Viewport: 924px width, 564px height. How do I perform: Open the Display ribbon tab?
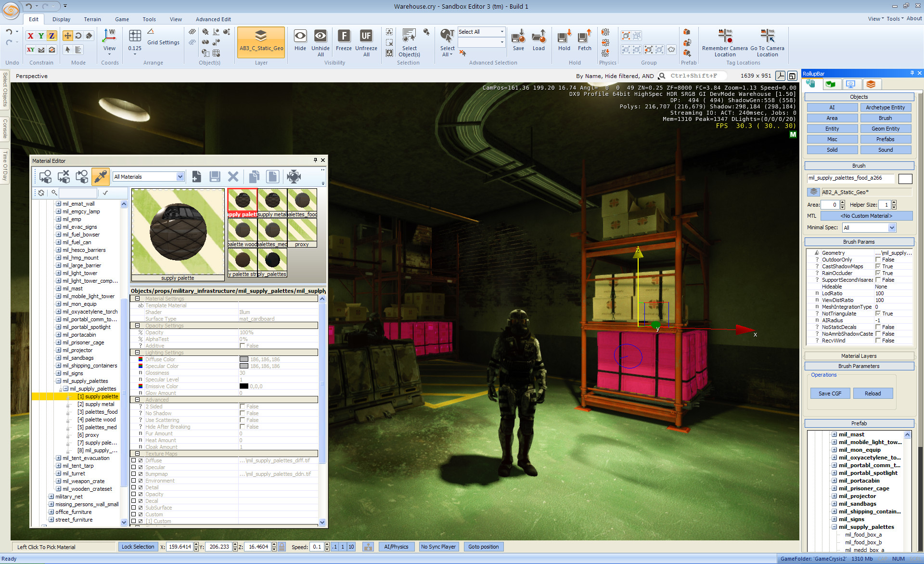click(x=61, y=19)
